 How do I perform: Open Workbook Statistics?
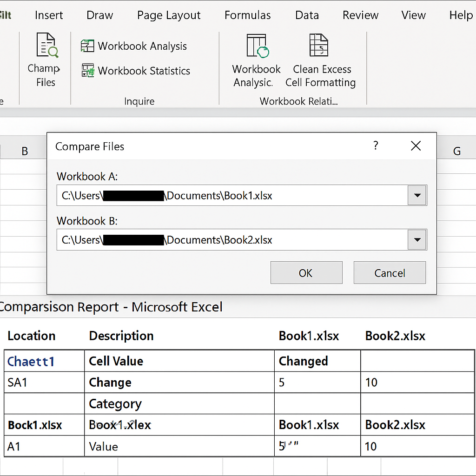tap(136, 71)
